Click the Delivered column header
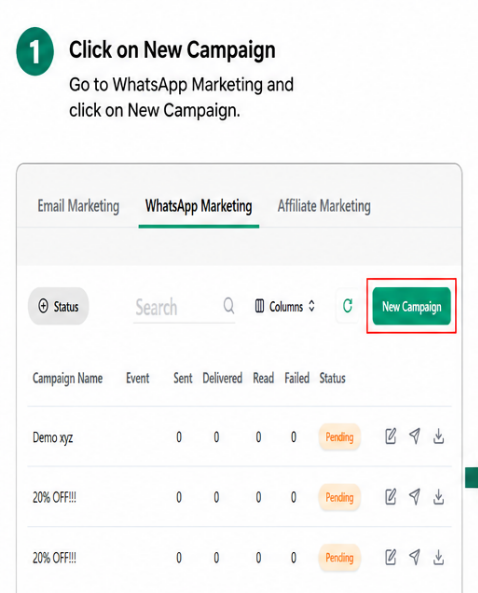The height and width of the screenshot is (593, 478). [x=222, y=378]
